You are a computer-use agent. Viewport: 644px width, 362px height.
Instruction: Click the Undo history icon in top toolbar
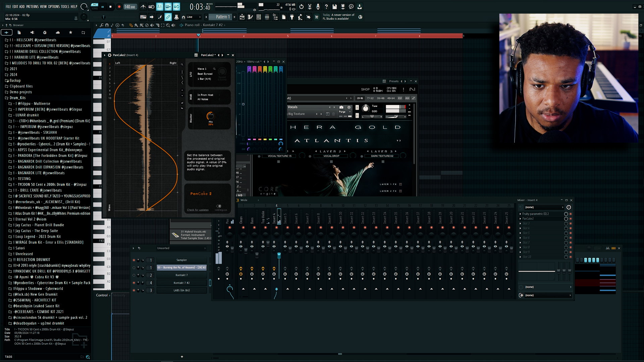point(301,7)
